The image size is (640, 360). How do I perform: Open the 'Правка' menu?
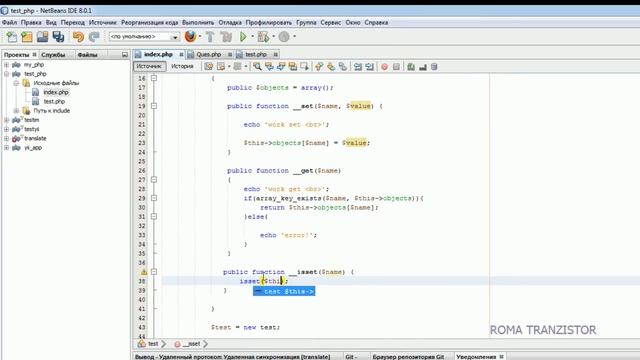click(31, 22)
